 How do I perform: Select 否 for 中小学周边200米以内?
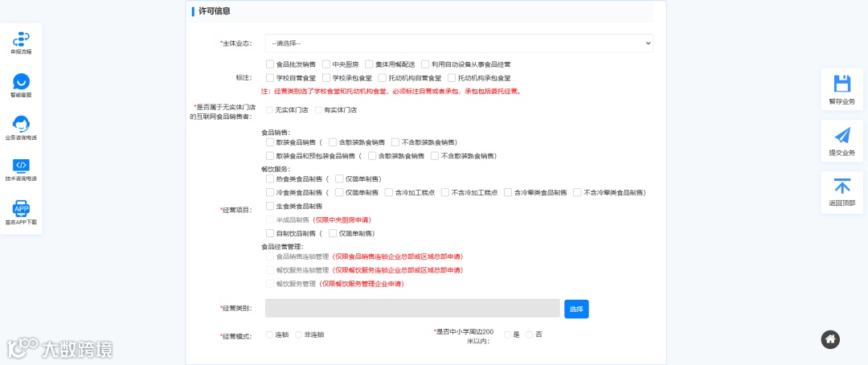pos(529,335)
